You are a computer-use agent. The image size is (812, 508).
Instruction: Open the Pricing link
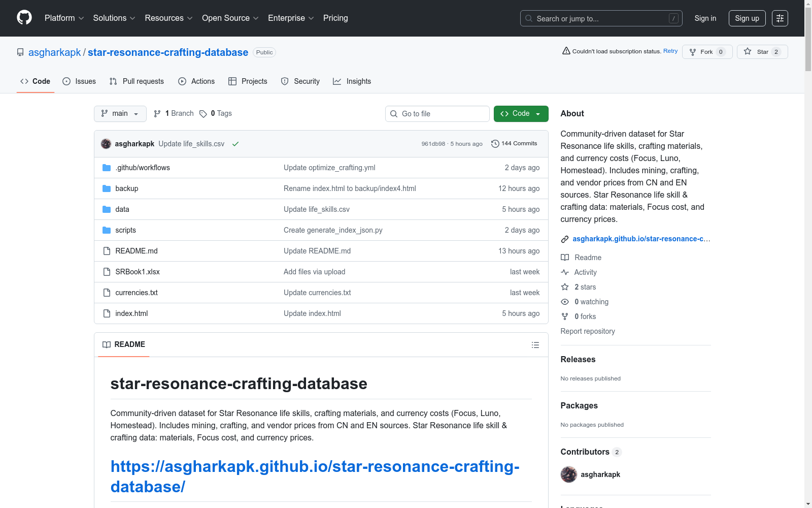coord(335,18)
